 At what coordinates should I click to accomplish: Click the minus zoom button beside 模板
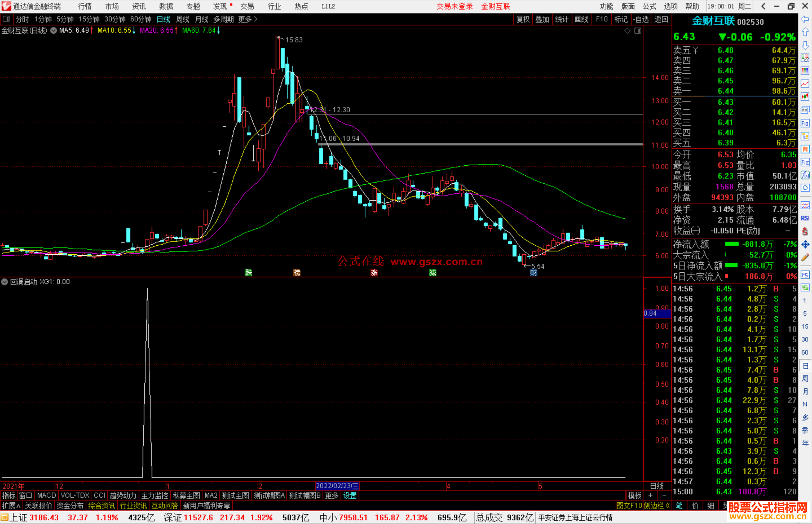click(664, 495)
